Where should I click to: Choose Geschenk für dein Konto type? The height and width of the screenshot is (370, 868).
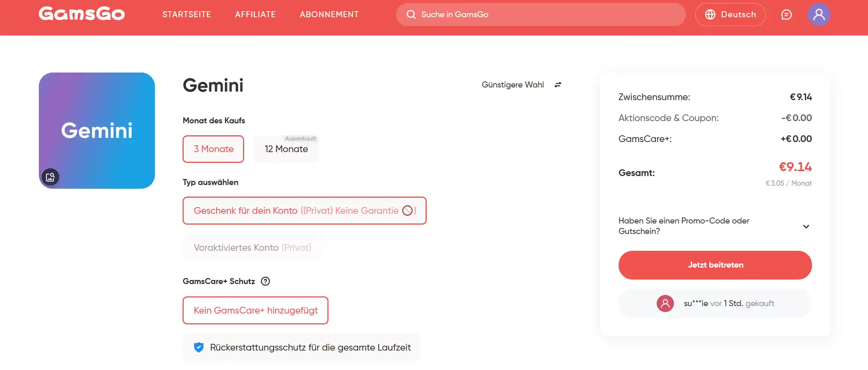(x=305, y=211)
